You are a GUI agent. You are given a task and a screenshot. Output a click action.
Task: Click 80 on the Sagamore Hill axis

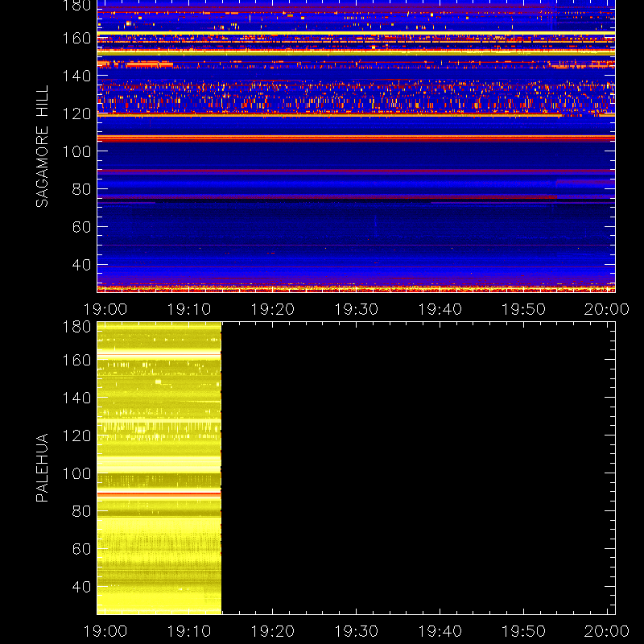[x=81, y=189]
